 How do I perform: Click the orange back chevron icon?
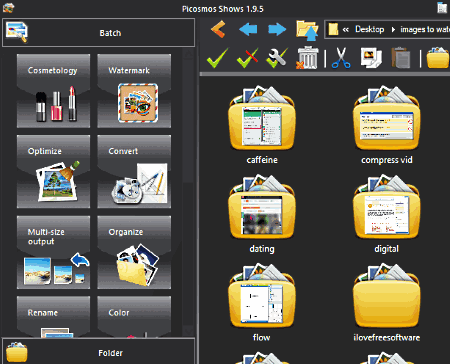tap(218, 29)
